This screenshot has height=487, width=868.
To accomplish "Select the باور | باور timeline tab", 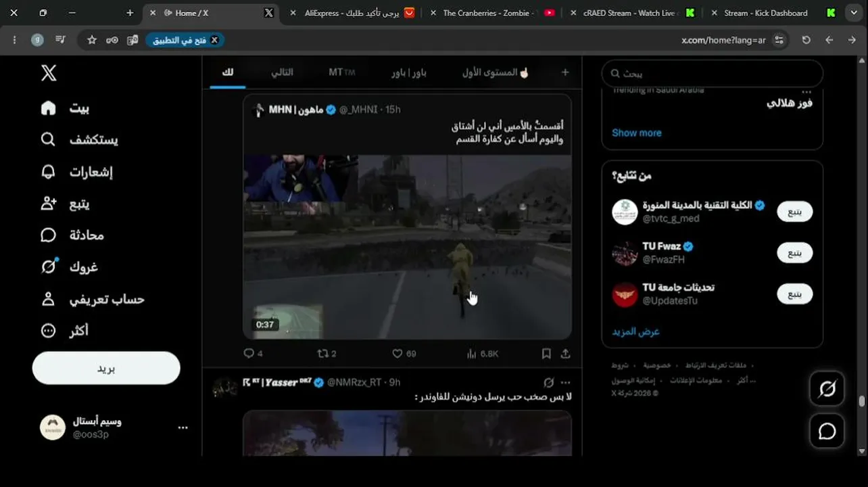I will tap(409, 72).
